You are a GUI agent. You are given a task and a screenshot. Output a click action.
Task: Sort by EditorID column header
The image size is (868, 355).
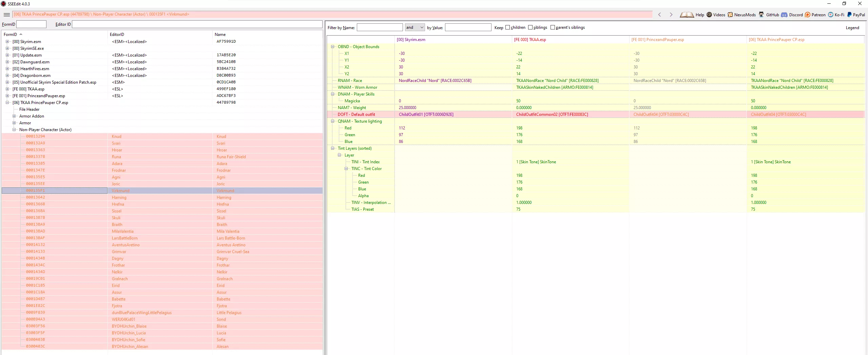160,35
